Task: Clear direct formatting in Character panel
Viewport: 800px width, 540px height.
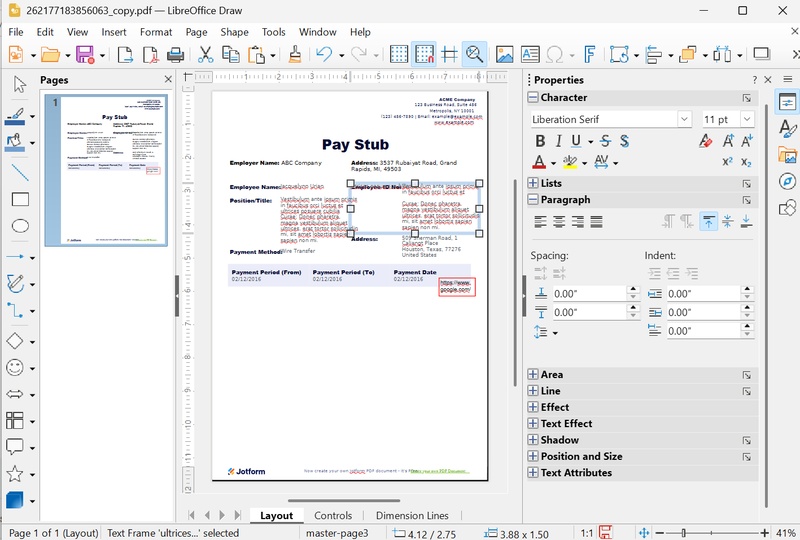Action: coord(706,141)
